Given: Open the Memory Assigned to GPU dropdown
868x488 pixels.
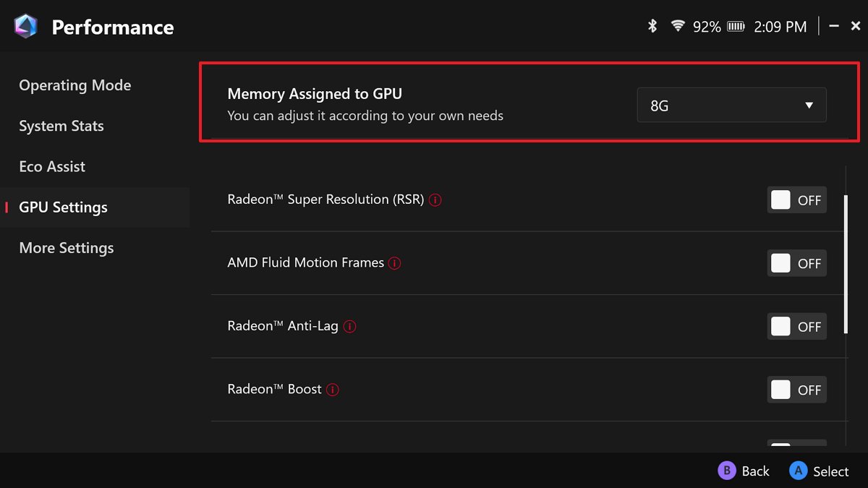Looking at the screenshot, I should 731,105.
